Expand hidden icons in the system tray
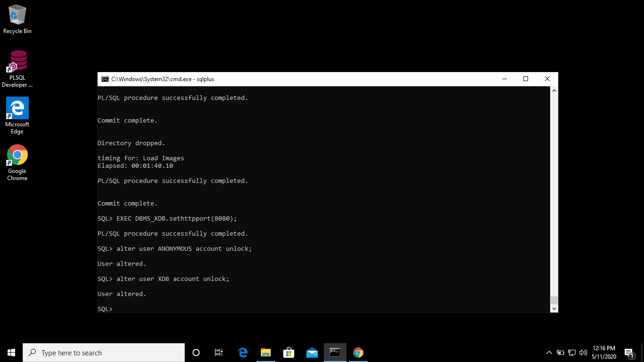Image resolution: width=644 pixels, height=362 pixels. (549, 353)
